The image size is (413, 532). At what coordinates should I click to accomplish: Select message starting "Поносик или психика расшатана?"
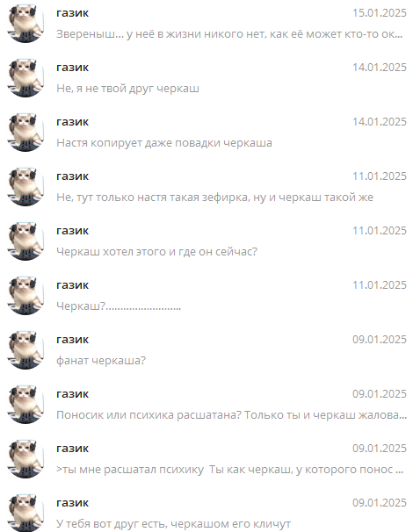(206, 405)
